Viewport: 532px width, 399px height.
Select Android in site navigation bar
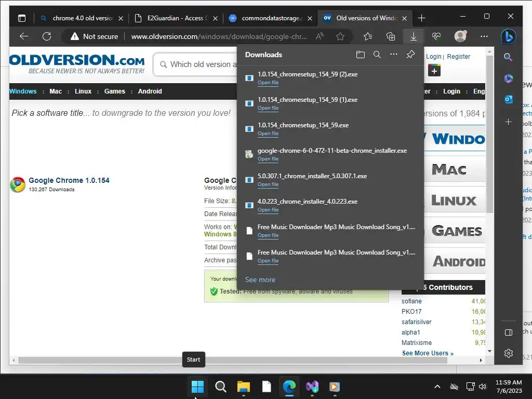pyautogui.click(x=150, y=91)
